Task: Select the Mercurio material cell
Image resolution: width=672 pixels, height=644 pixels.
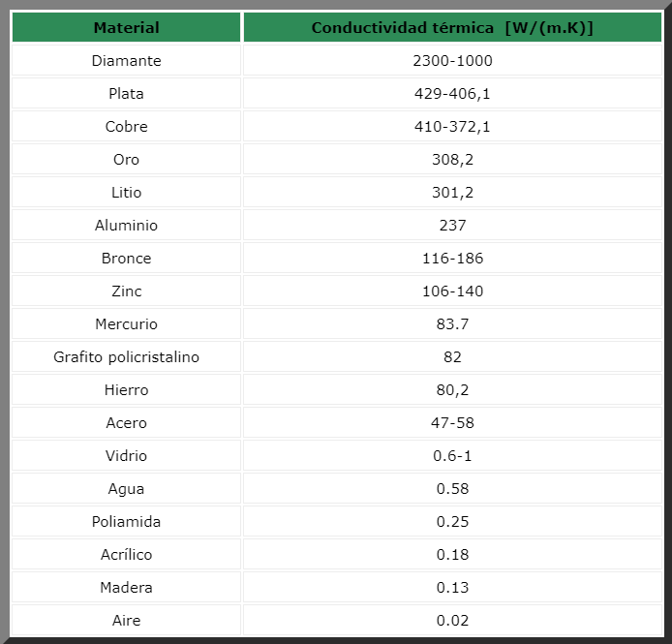Action: [x=127, y=324]
